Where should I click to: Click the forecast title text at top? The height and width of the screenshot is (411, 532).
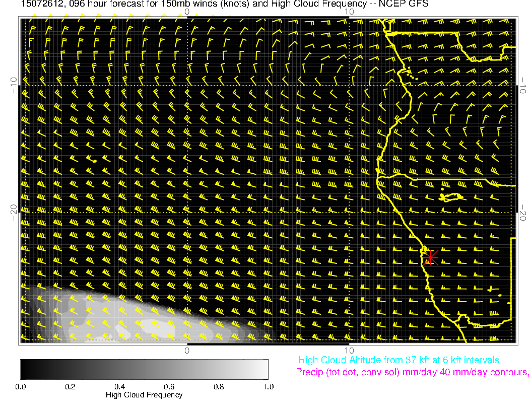(x=217, y=5)
